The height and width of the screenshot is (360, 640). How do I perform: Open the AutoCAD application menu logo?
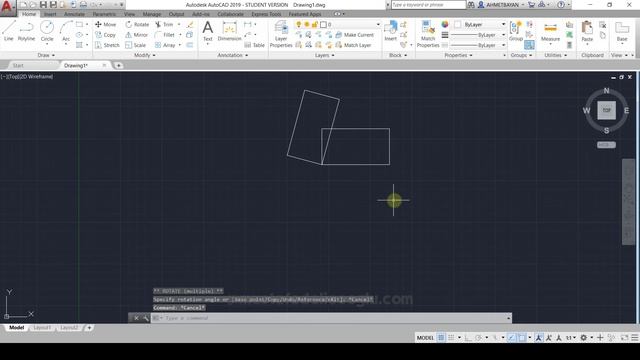click(x=7, y=7)
